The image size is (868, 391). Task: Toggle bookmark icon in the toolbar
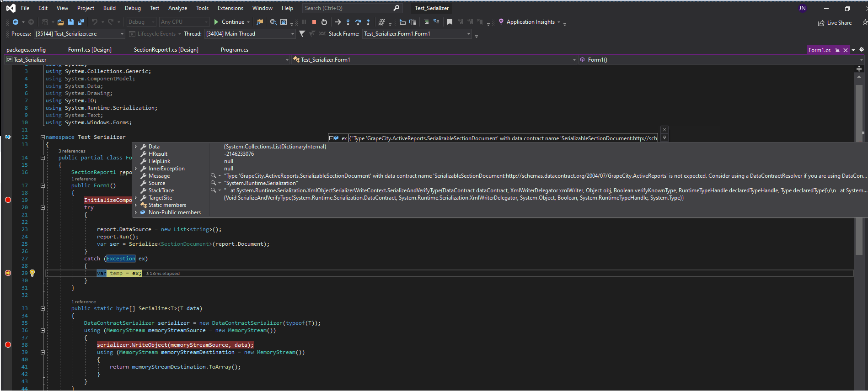pyautogui.click(x=450, y=22)
